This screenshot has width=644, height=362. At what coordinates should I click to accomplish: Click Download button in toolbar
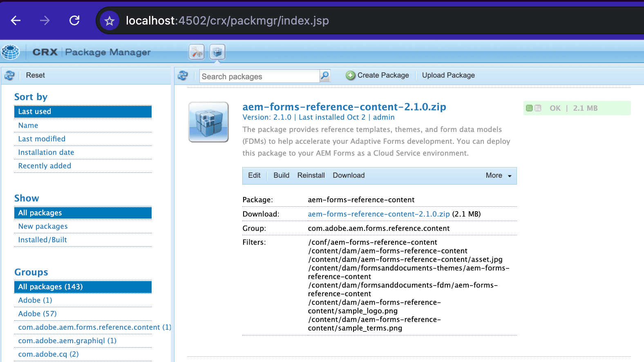point(349,175)
